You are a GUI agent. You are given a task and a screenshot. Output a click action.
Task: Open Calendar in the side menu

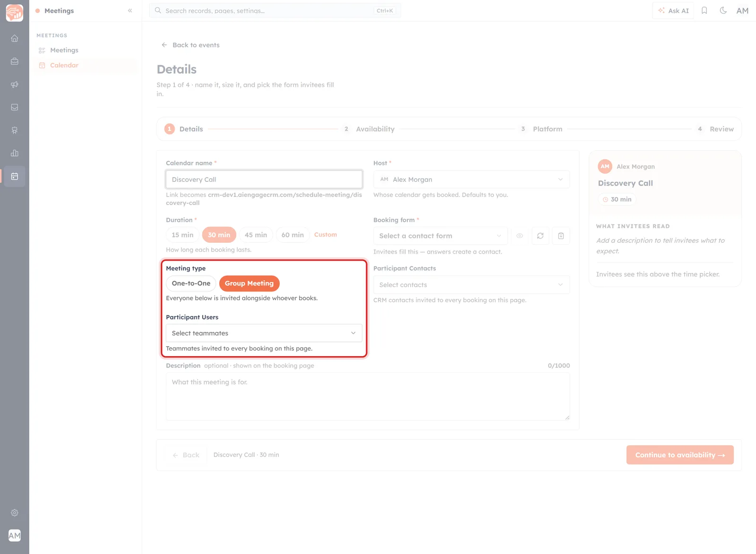point(64,65)
